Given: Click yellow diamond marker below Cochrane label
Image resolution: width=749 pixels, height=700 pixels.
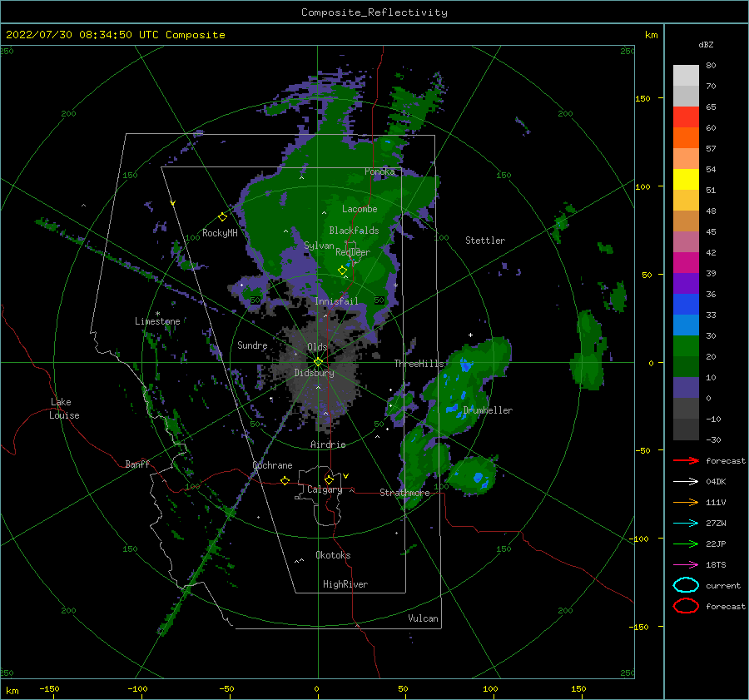Looking at the screenshot, I should (285, 480).
